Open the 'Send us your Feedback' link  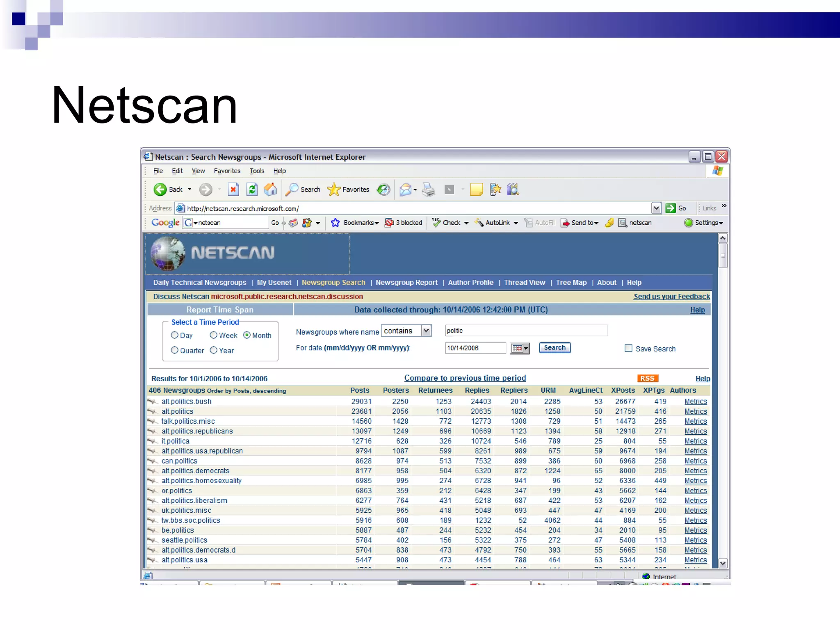671,297
